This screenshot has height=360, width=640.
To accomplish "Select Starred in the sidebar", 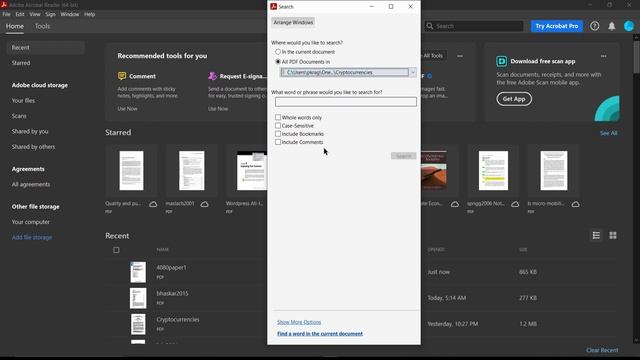I will point(21,63).
